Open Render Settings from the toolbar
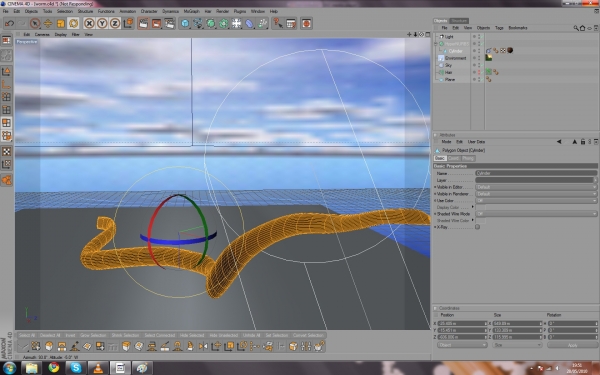This screenshot has width=600, height=375. click(169, 23)
